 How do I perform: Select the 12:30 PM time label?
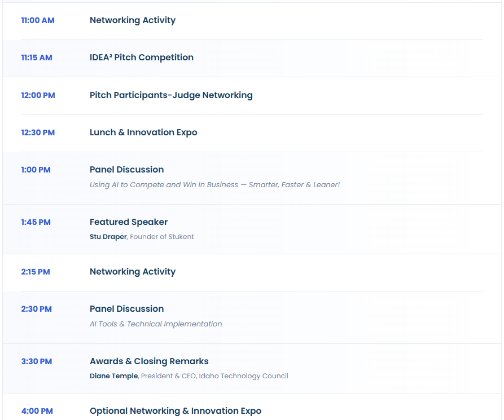[x=38, y=132]
